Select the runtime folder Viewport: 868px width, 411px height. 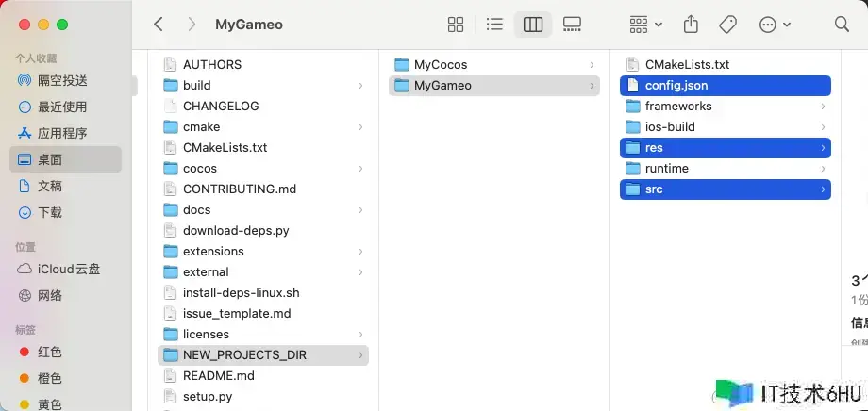[x=726, y=168]
